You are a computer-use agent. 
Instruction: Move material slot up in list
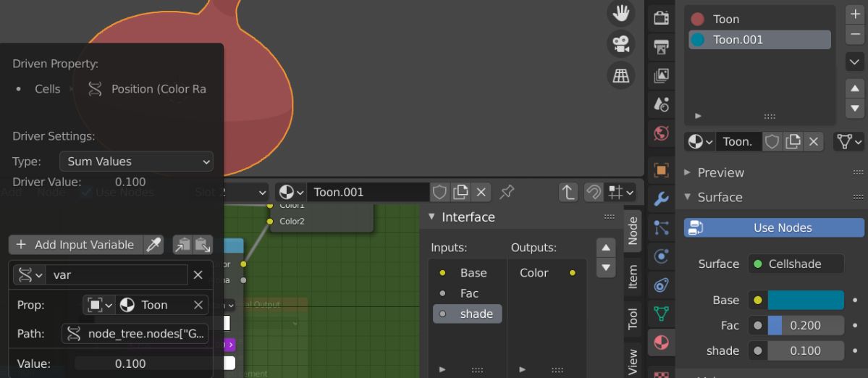coord(855,88)
